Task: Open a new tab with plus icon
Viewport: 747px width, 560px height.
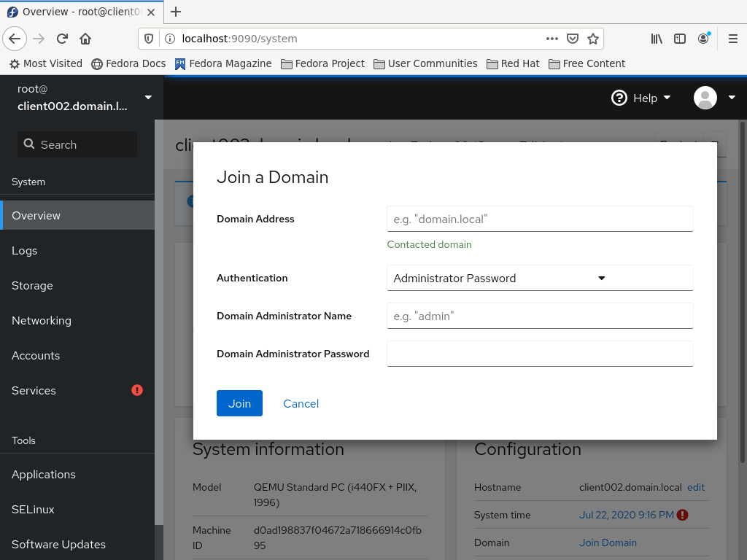Action: [176, 12]
